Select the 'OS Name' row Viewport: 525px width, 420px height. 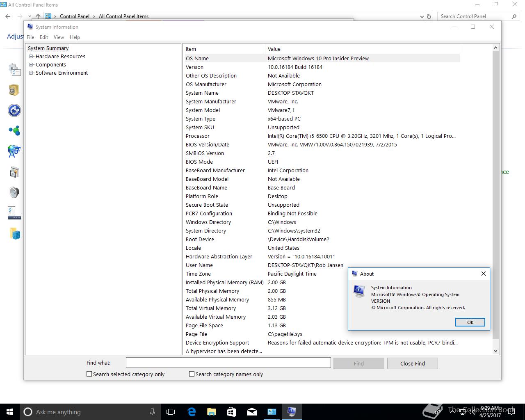tap(322, 58)
